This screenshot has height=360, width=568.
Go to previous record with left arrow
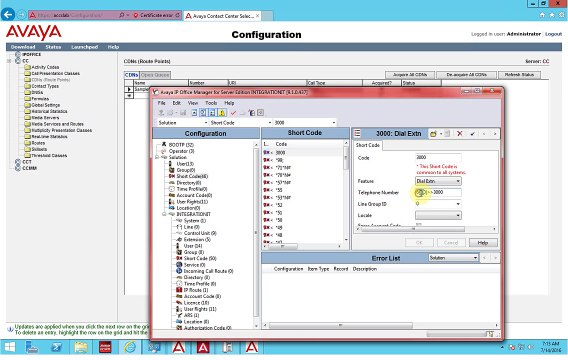484,134
